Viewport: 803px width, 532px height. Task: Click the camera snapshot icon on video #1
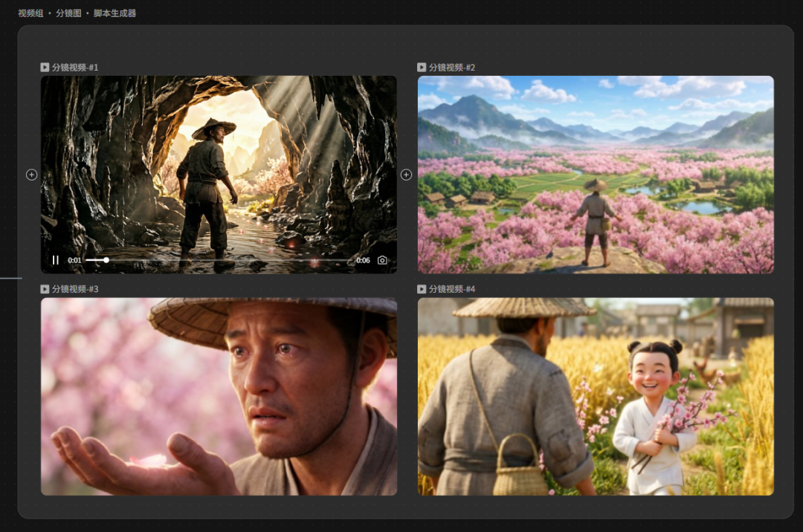coord(382,260)
